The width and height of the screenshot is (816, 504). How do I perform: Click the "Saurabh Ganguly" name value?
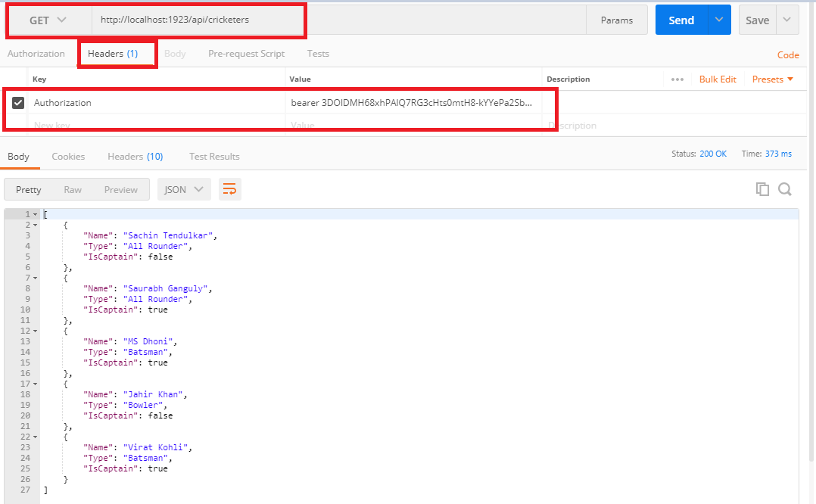point(166,288)
